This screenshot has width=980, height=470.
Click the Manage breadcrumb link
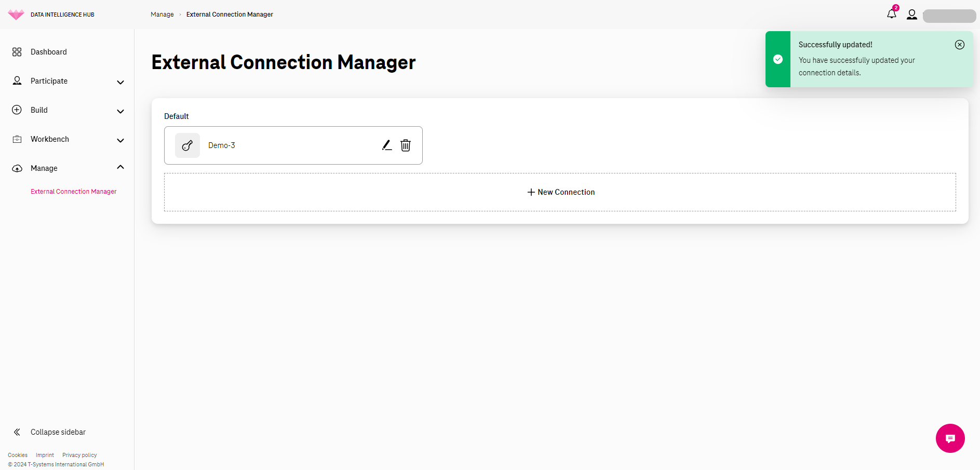pyautogui.click(x=162, y=15)
